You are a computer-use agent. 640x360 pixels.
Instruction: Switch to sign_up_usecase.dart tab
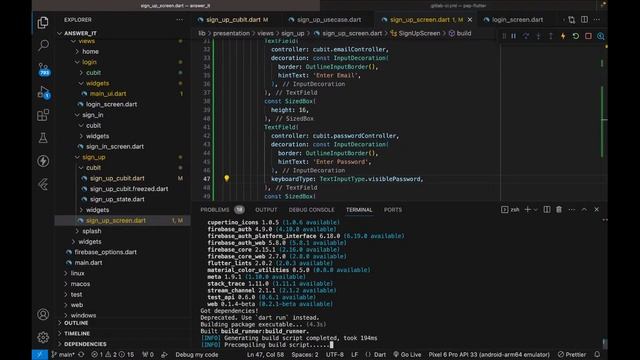[329, 20]
